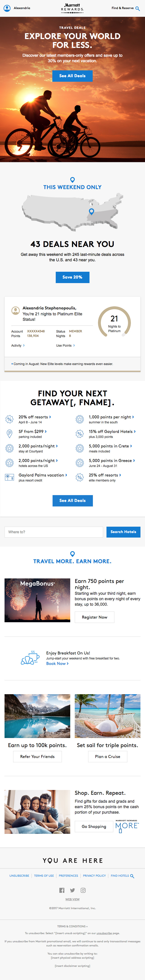
Task: Select Privacy Policy in the footer menu
Action: [x=94, y=875]
